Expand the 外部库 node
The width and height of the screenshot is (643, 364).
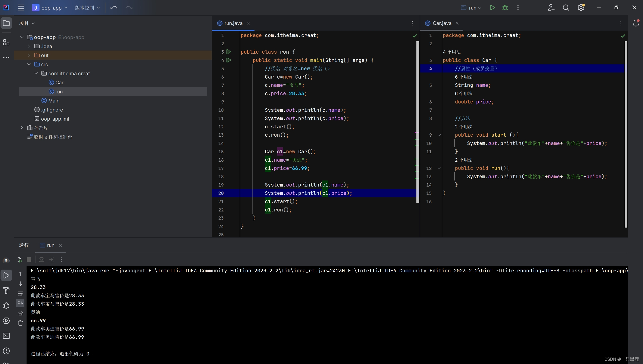pyautogui.click(x=22, y=128)
